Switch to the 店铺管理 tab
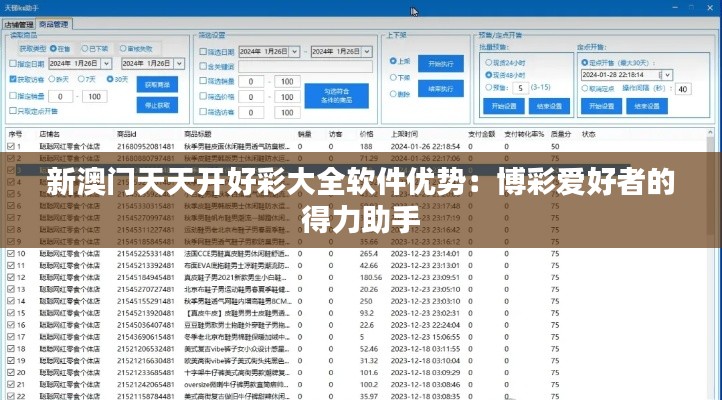 pyautogui.click(x=19, y=24)
